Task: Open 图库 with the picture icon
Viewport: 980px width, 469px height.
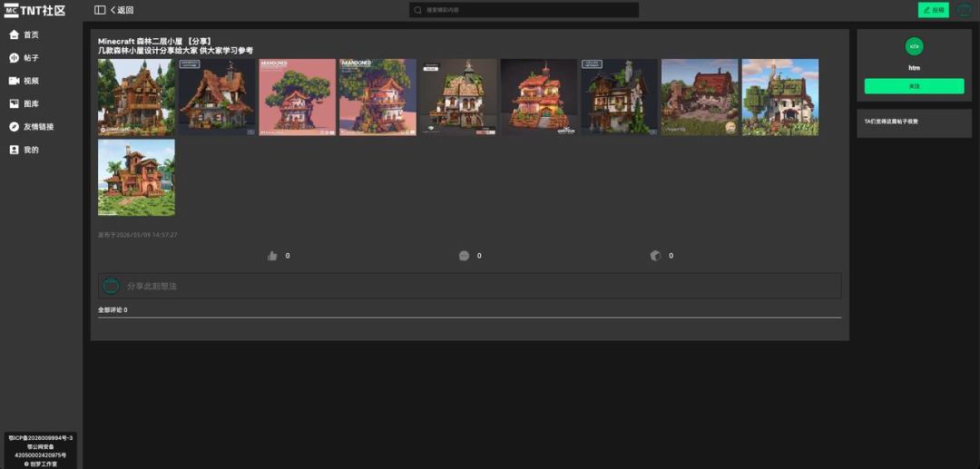Action: (x=14, y=103)
